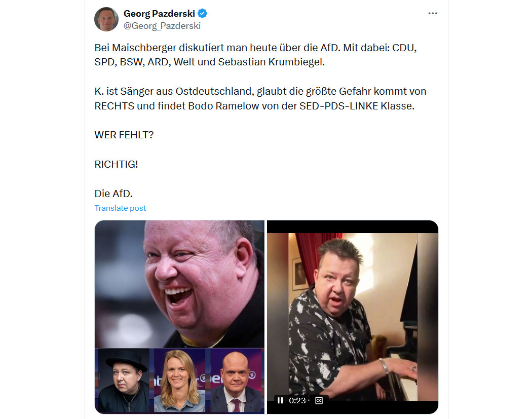Screen dimensions: 532x419
Task: Click the blue verified badge
Action: click(203, 14)
